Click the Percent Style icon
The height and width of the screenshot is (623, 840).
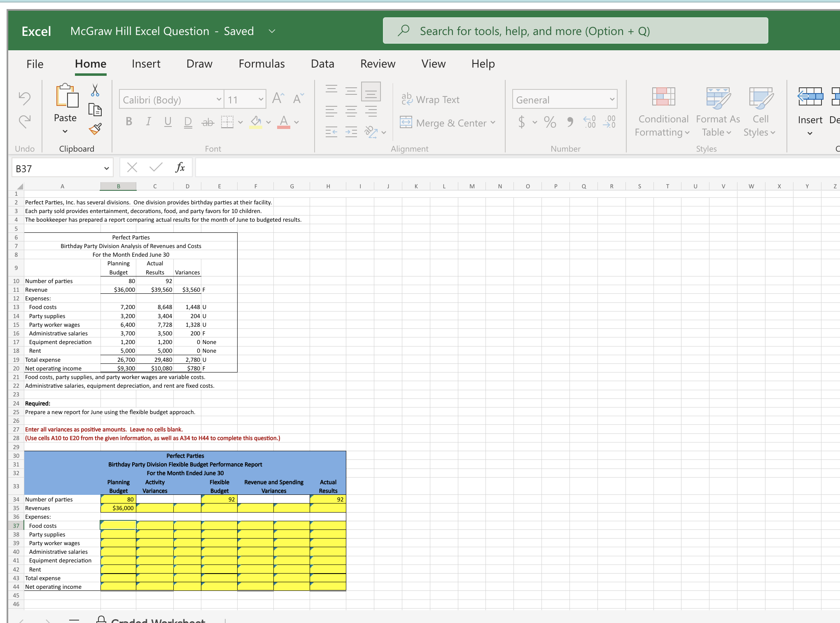(550, 122)
